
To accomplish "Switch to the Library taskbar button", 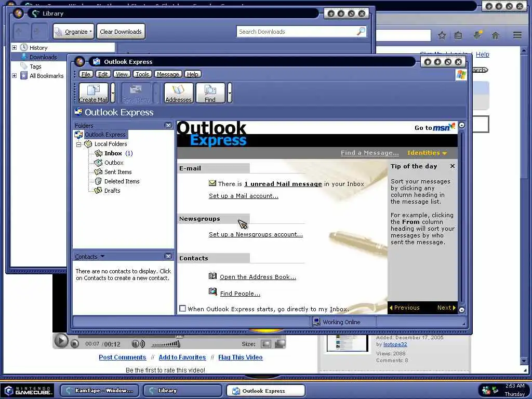I will [x=182, y=391].
